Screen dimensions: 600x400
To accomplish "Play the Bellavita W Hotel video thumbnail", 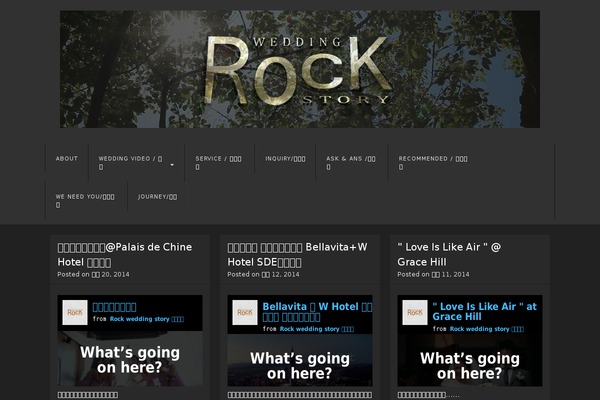I will (300, 361).
